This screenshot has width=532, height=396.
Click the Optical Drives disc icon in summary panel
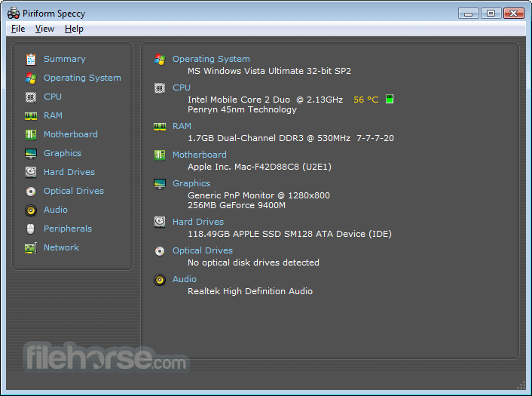click(x=160, y=251)
